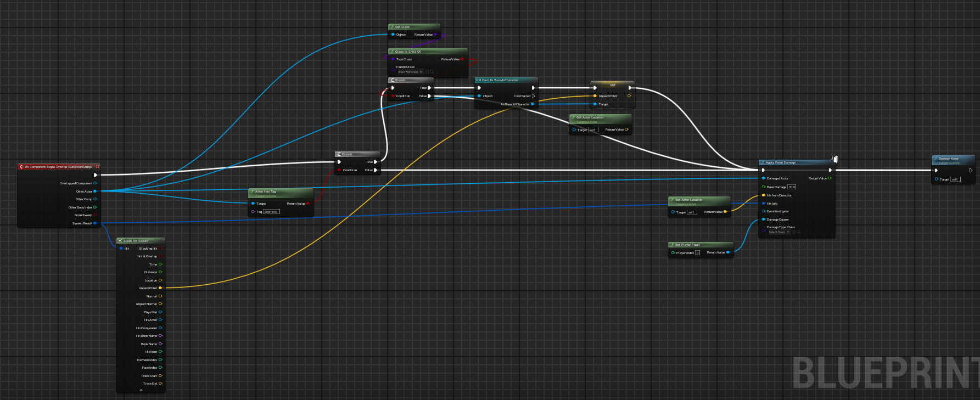Click the Damage Causer input pin
Image resolution: width=980 pixels, height=400 pixels.
click(763, 219)
